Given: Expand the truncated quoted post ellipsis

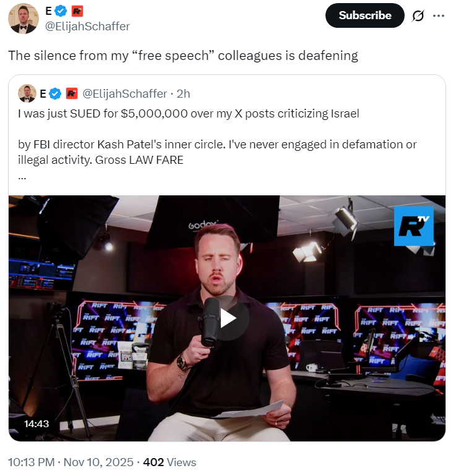Looking at the screenshot, I should pos(22,178).
